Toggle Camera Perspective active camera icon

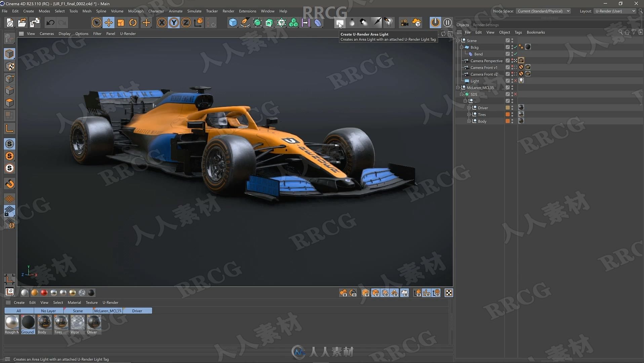click(516, 61)
